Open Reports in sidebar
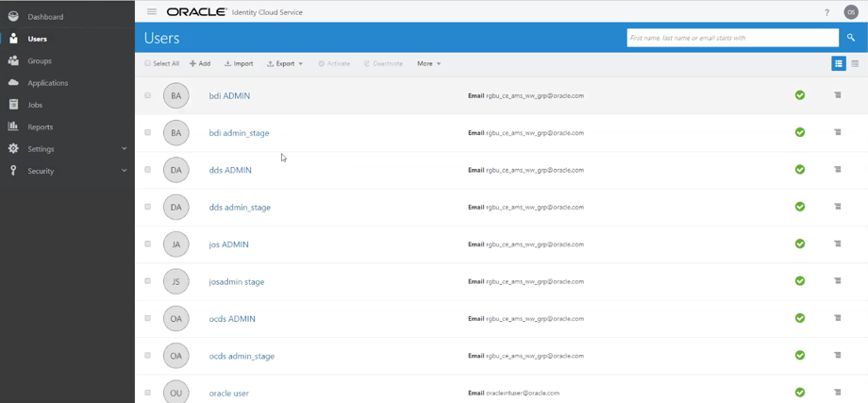 (x=41, y=126)
